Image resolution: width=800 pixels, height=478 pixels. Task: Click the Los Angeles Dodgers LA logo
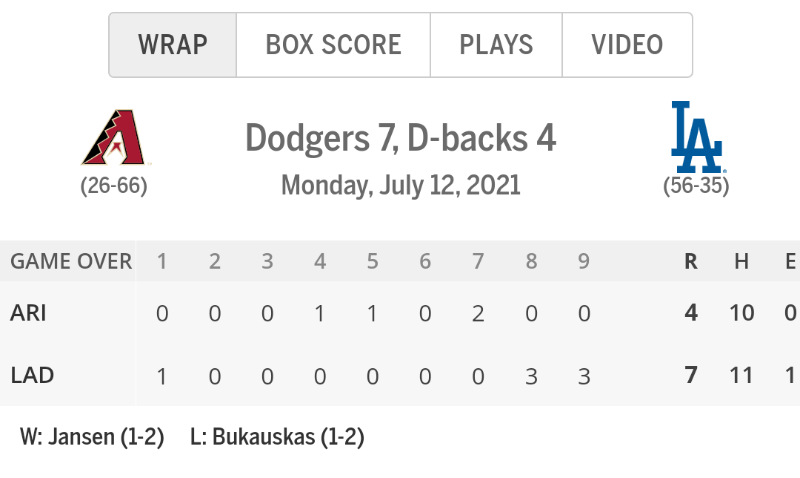(697, 137)
